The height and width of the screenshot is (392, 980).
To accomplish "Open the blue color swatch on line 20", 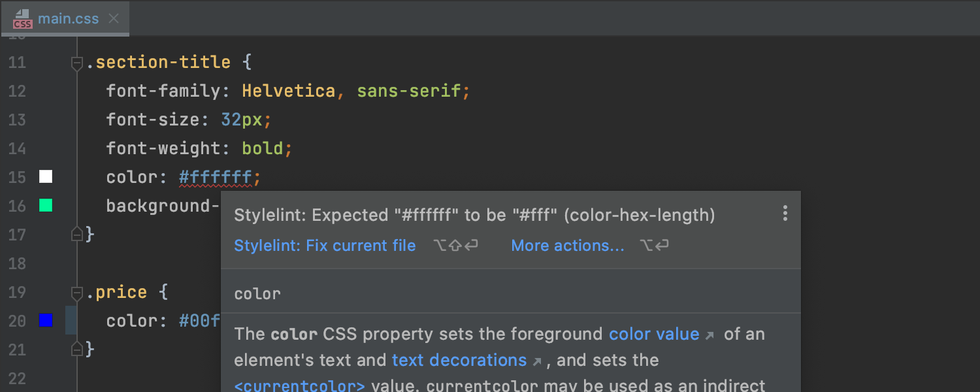I will tap(46, 321).
